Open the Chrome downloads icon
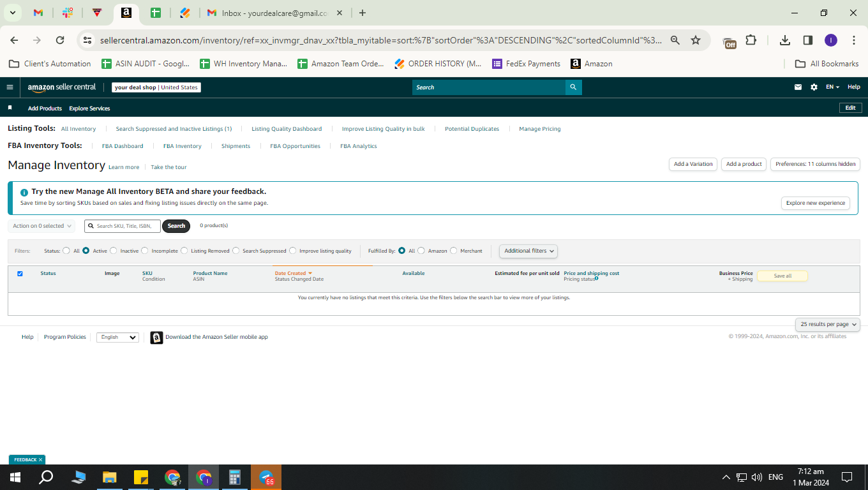Screen dimensions: 868x490 click(785, 40)
